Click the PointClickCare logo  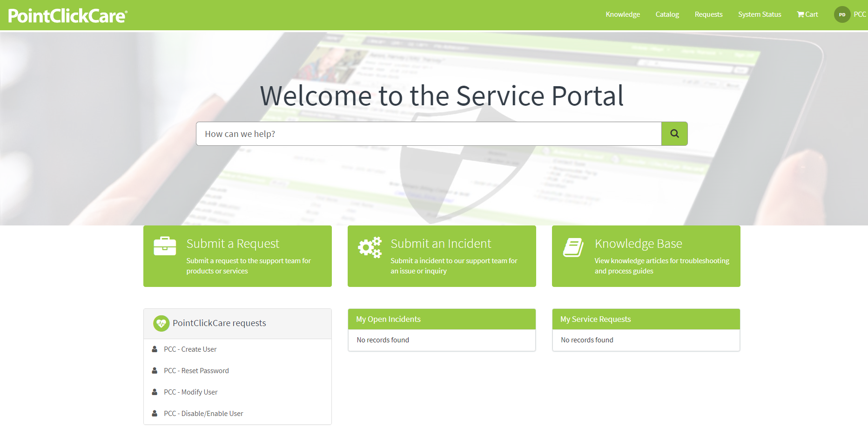(68, 16)
